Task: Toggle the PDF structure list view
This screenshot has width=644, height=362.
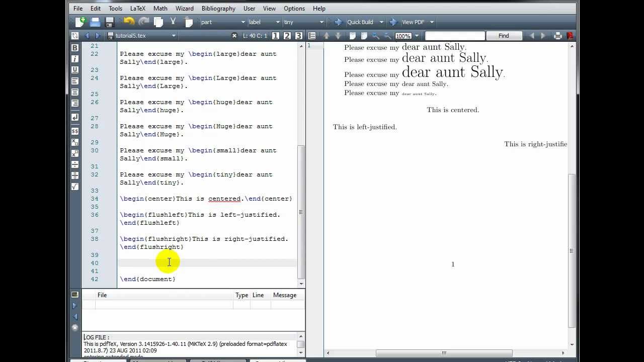Action: pos(312,36)
